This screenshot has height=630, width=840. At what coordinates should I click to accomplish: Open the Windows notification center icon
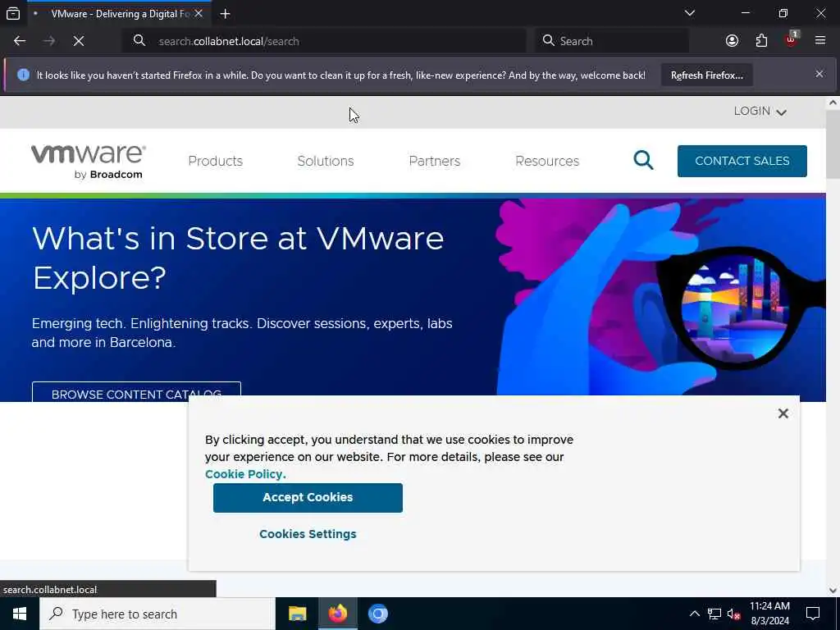(x=813, y=614)
